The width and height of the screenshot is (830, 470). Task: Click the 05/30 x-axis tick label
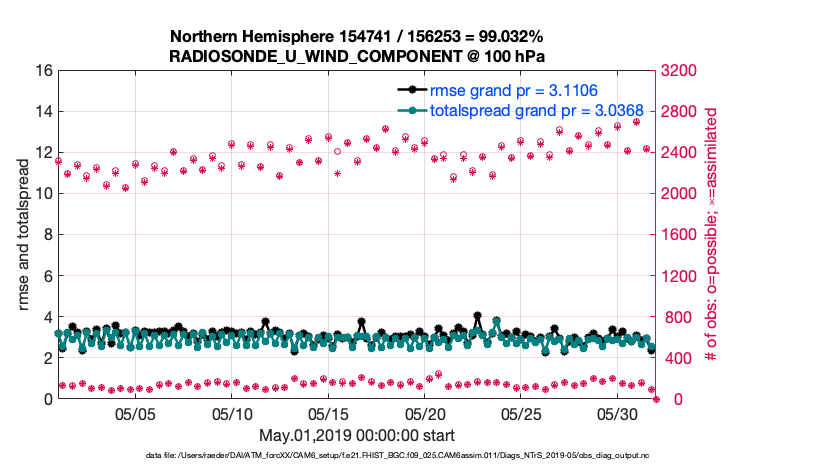[x=617, y=413]
